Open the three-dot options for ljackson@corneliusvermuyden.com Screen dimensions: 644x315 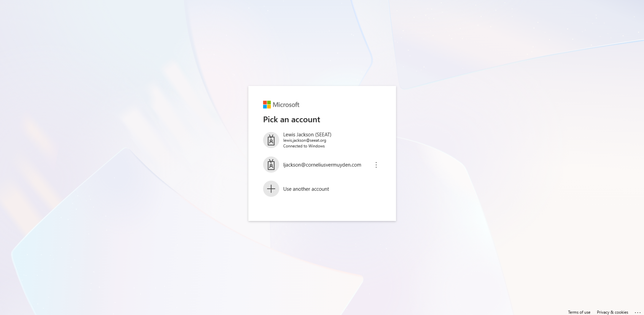[376, 165]
